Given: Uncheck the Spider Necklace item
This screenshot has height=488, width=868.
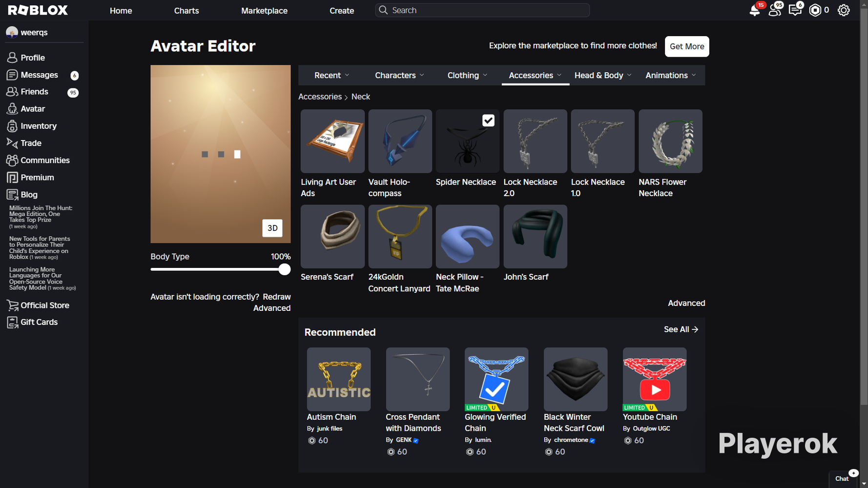Looking at the screenshot, I should (x=488, y=121).
